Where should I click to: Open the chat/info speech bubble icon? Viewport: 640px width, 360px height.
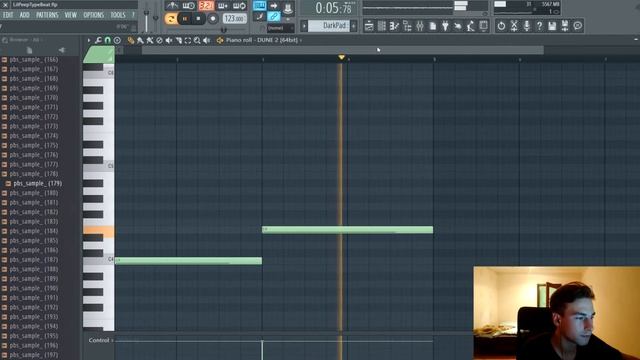coord(578,26)
